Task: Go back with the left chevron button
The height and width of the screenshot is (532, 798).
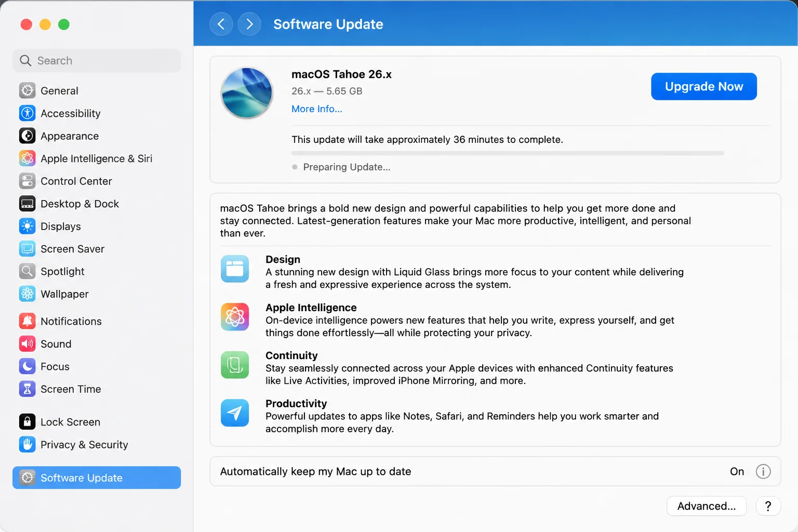Action: tap(221, 24)
